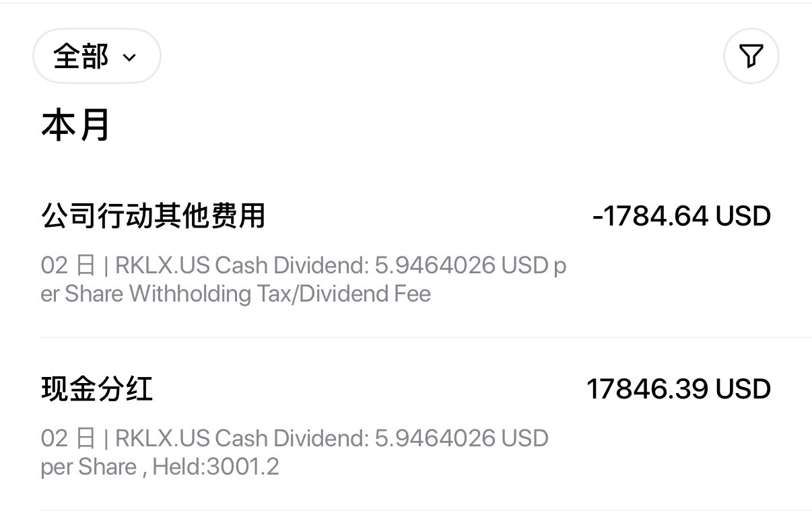Tap the 02 日 date on withholding fee entry
The width and height of the screenshot is (812, 517).
(68, 266)
